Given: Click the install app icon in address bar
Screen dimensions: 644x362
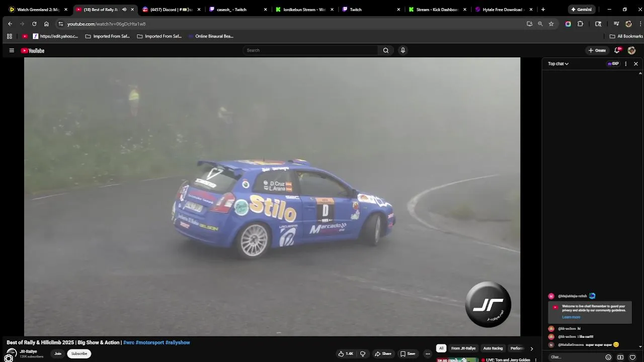Looking at the screenshot, I should coord(529,24).
